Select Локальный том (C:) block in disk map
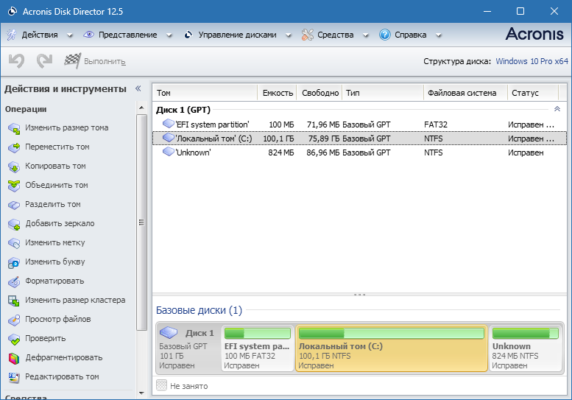The width and height of the screenshot is (572, 400). [391, 348]
